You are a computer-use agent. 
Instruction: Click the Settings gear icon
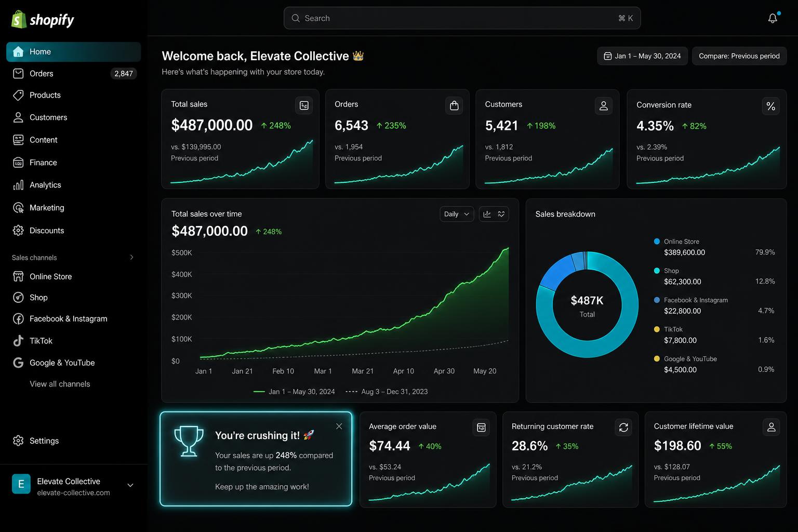click(18, 441)
